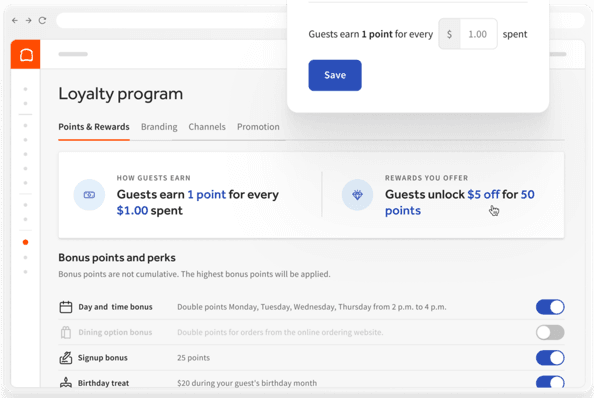Toggle the Birthday treat switch
The width and height of the screenshot is (594, 398).
550,382
